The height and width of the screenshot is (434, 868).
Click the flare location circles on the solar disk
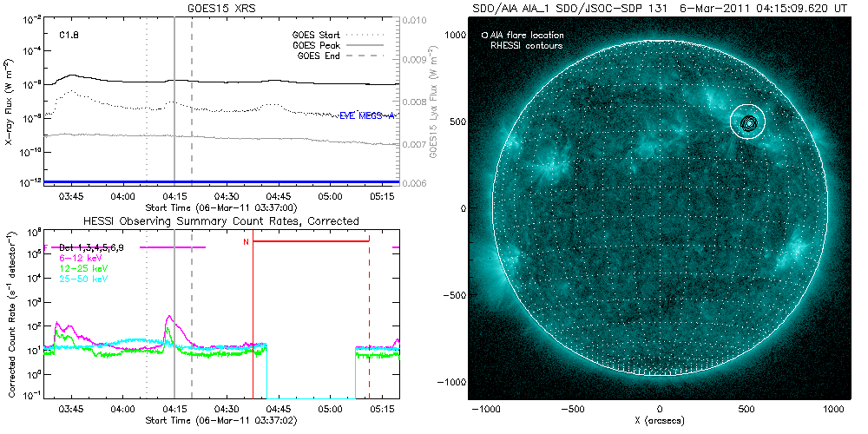tap(746, 123)
